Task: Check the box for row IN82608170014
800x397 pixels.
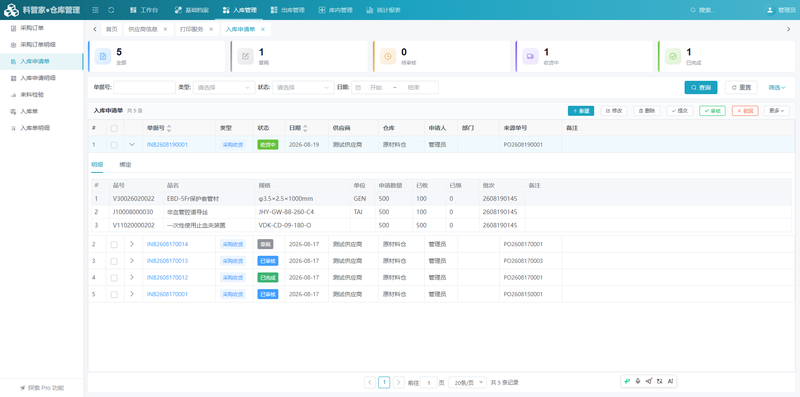Action: (114, 244)
